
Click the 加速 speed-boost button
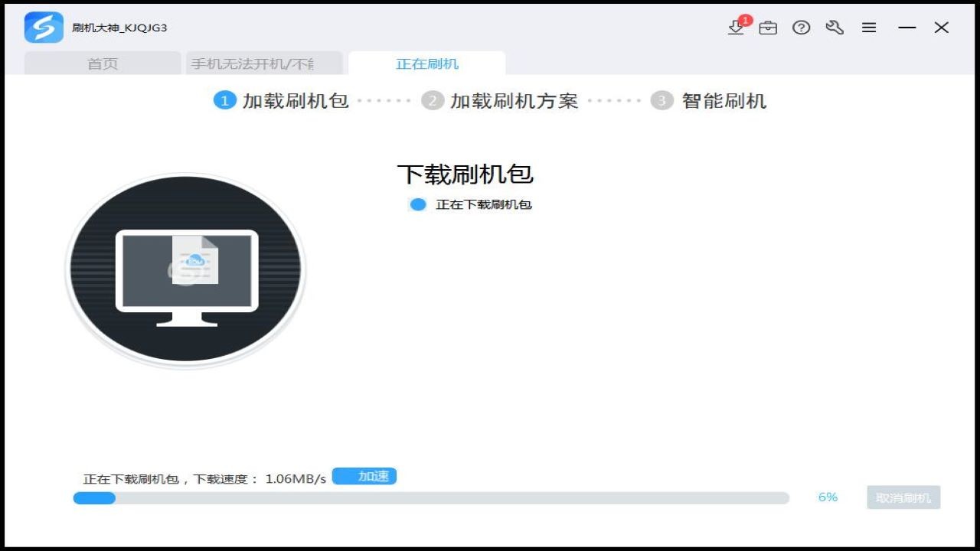point(365,476)
